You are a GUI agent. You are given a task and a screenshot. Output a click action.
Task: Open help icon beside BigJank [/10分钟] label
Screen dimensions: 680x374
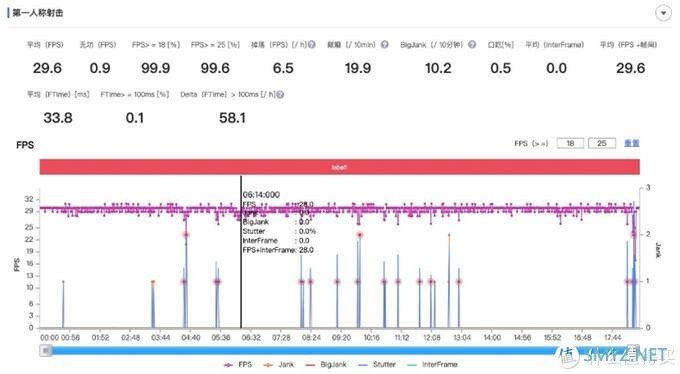(472, 45)
